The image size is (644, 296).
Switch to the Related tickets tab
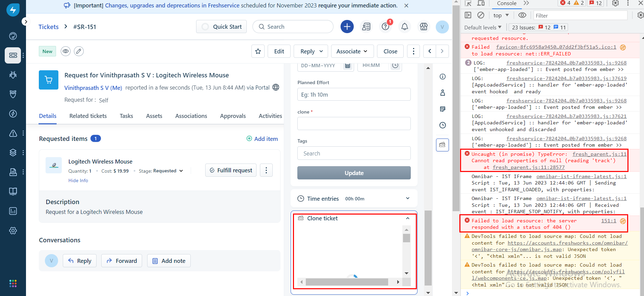(x=88, y=116)
